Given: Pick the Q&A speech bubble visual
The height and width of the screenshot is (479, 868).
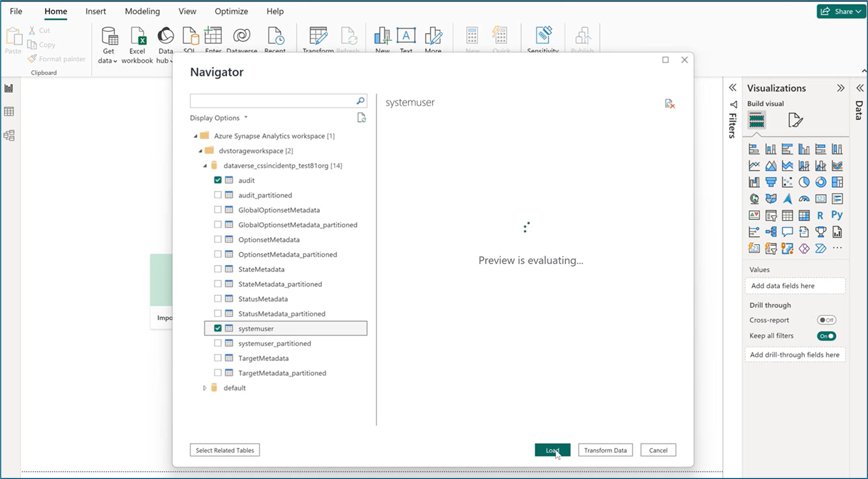Looking at the screenshot, I should [x=787, y=232].
